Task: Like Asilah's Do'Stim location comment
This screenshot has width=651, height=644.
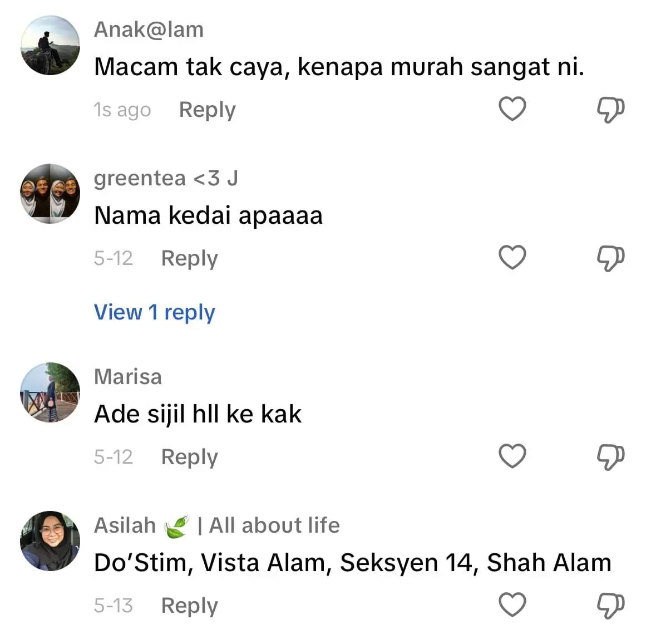Action: (512, 604)
